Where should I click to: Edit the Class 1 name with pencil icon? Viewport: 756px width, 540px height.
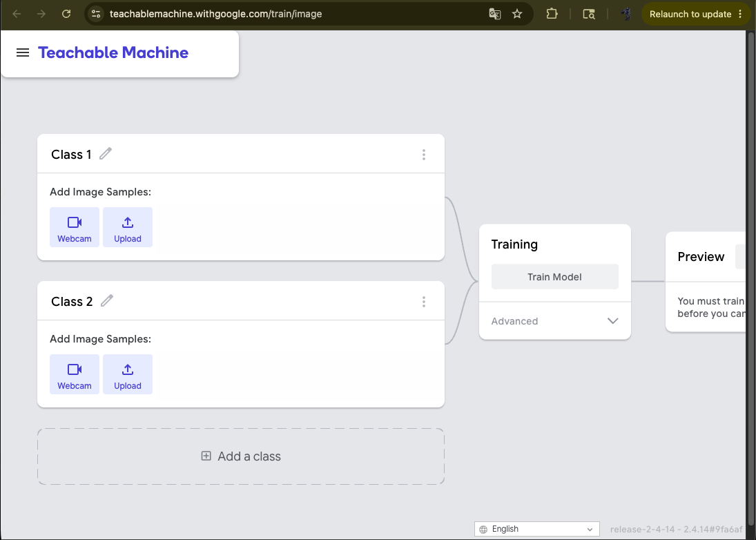106,154
